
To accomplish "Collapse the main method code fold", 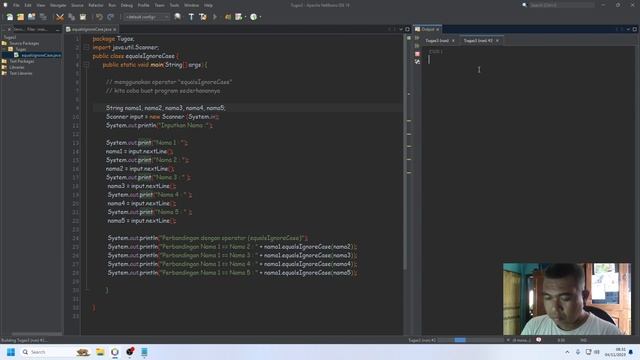I will coord(87,64).
